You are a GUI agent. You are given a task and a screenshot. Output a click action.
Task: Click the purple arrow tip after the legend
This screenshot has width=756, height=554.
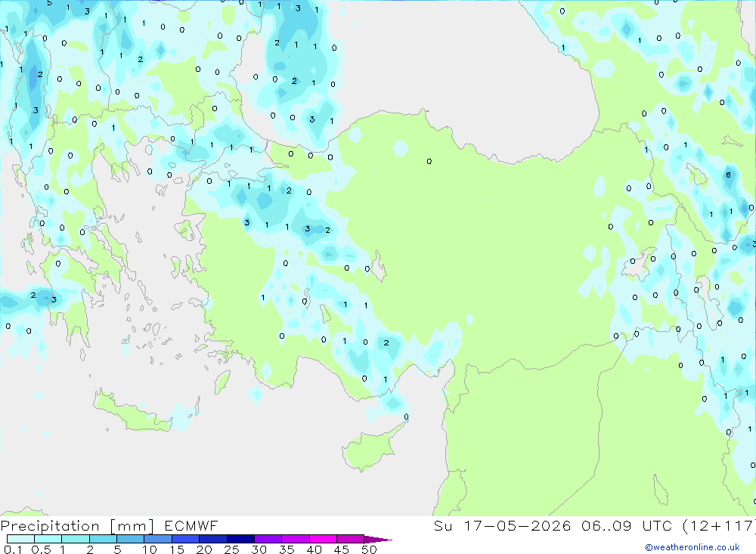(x=378, y=540)
